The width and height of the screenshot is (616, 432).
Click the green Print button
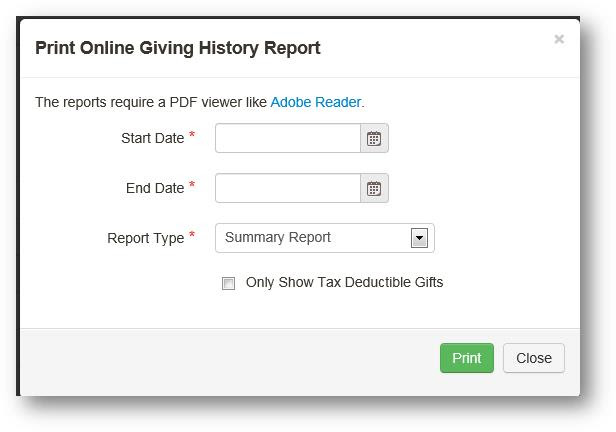pos(467,358)
